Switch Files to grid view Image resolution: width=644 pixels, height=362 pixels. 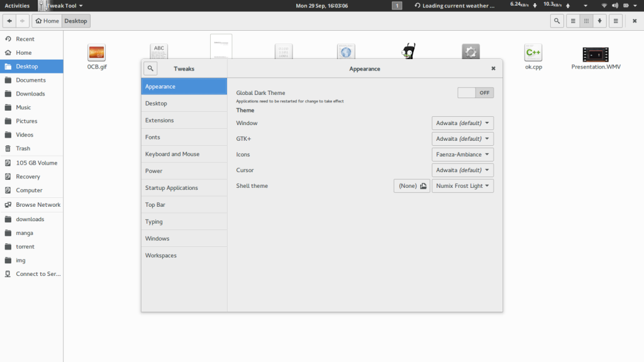pyautogui.click(x=586, y=21)
